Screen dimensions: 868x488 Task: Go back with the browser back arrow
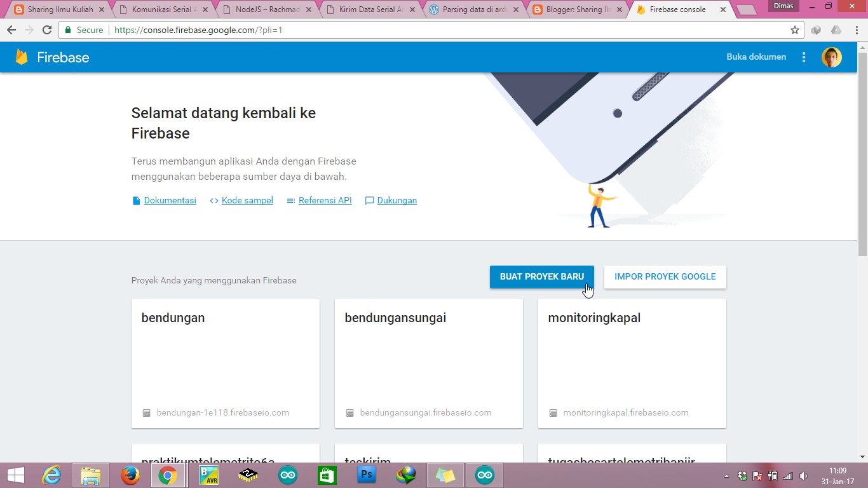pyautogui.click(x=11, y=30)
